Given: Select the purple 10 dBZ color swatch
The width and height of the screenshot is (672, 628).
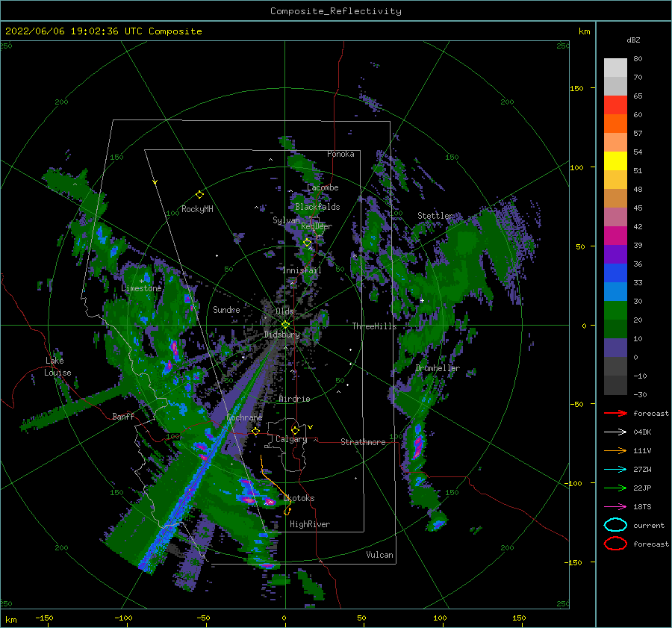Looking at the screenshot, I should pos(615,348).
